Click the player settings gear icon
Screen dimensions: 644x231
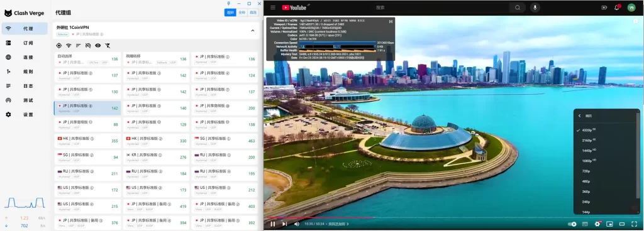(597, 224)
